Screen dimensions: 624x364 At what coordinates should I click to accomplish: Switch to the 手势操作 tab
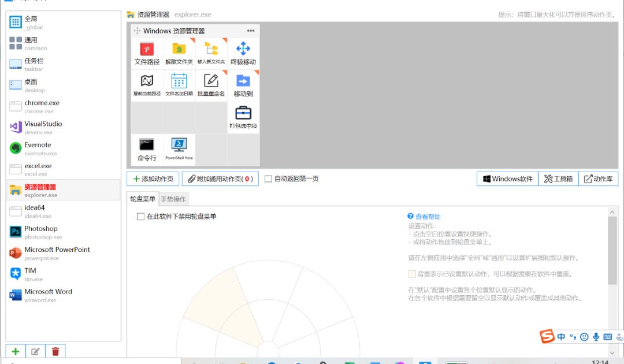(173, 199)
